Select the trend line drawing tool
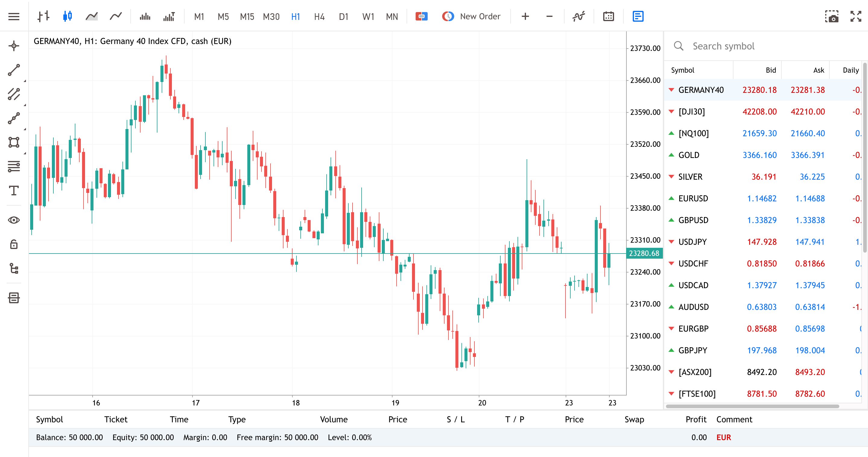This screenshot has height=457, width=868. click(x=14, y=70)
